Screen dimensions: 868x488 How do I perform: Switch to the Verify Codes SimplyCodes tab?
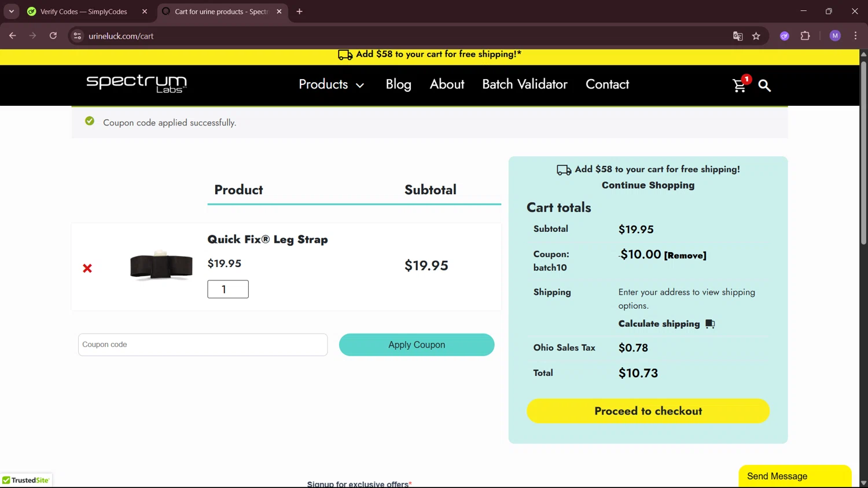pos(84,12)
